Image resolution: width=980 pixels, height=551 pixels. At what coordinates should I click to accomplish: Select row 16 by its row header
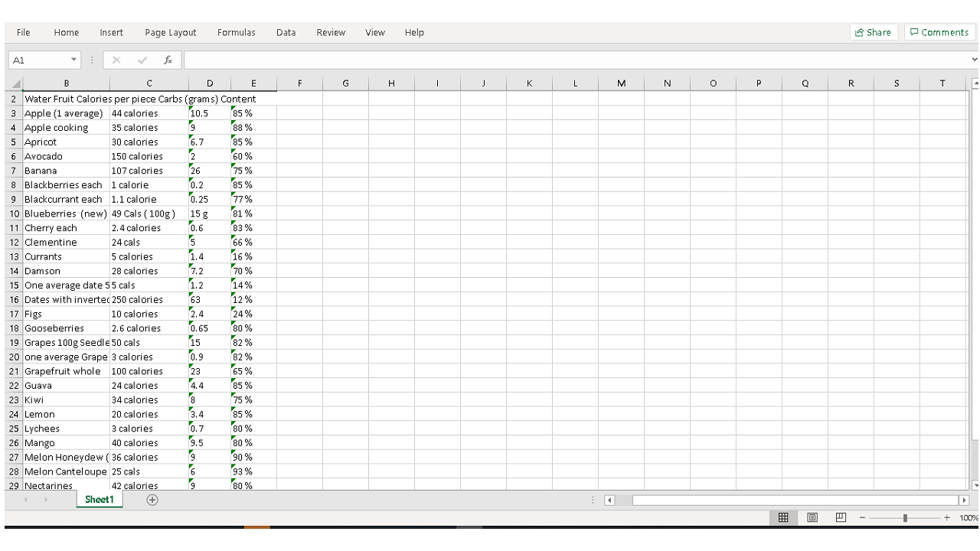(x=14, y=300)
